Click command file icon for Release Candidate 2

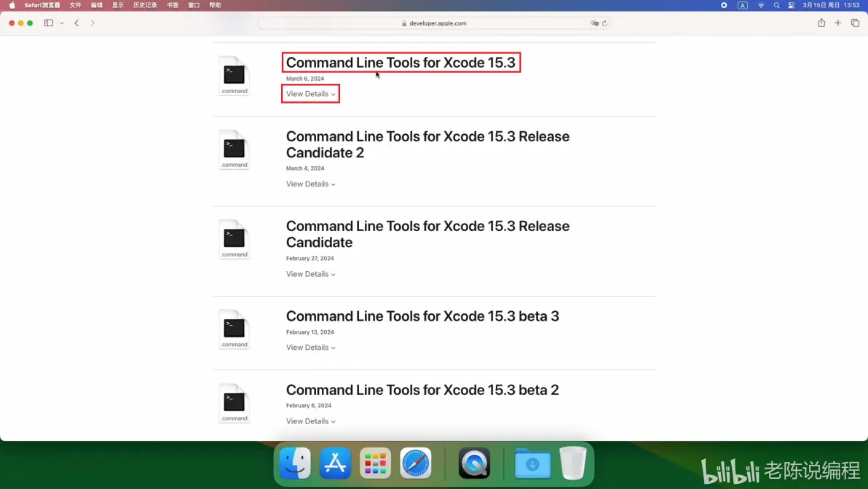point(234,149)
